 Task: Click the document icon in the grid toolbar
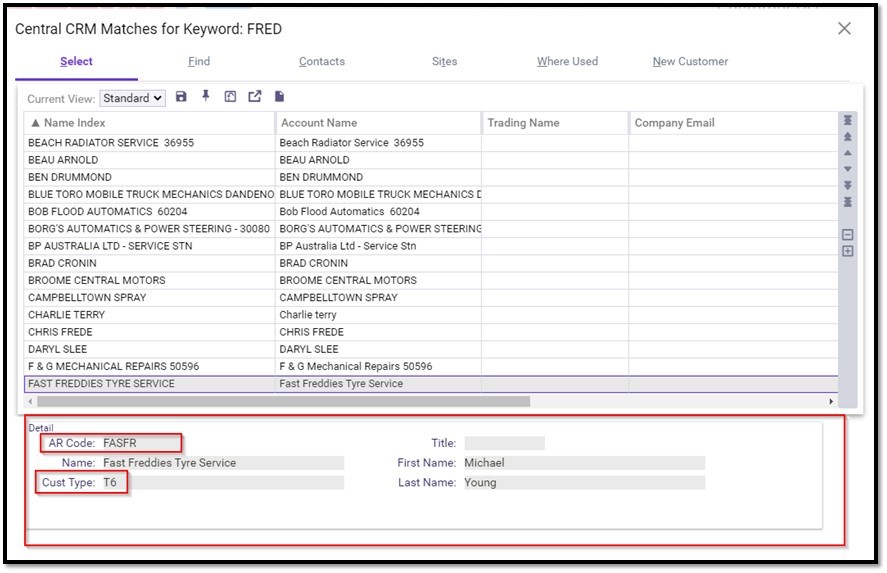click(279, 97)
